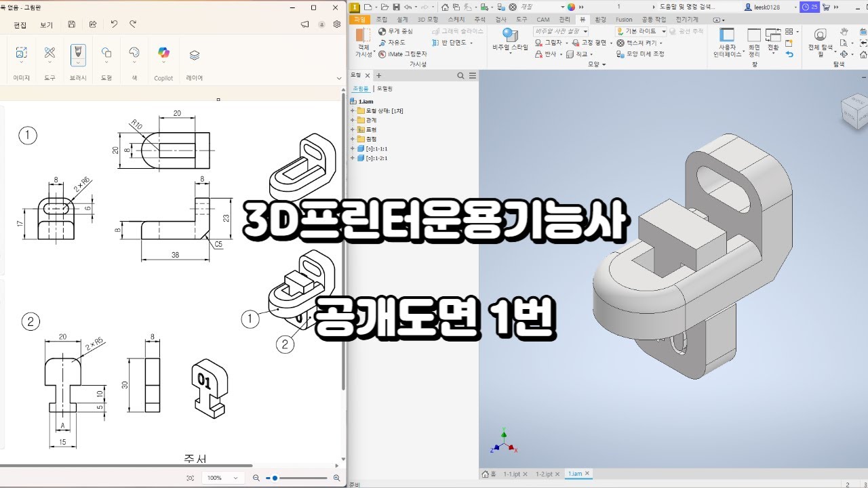Click iMate 그림문자 in ribbon
Viewport: 868px width, 488px height.
coord(403,54)
